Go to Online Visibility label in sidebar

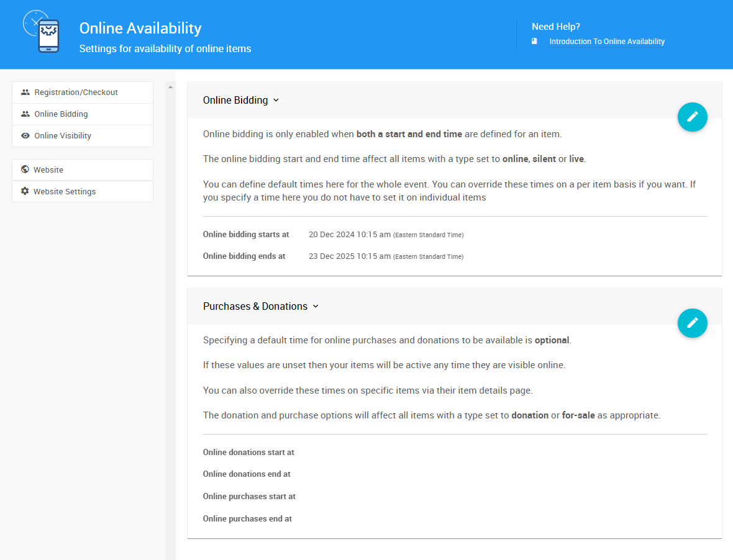(63, 136)
